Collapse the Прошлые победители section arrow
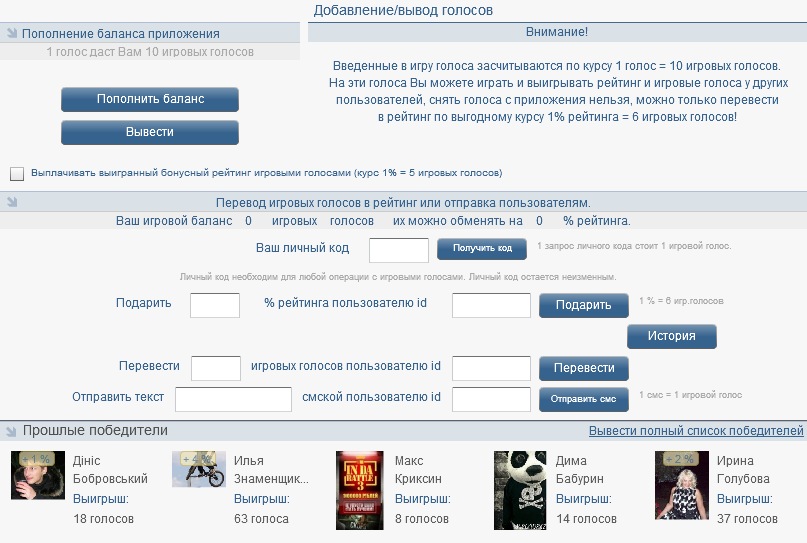This screenshot has width=807, height=543. (10, 431)
